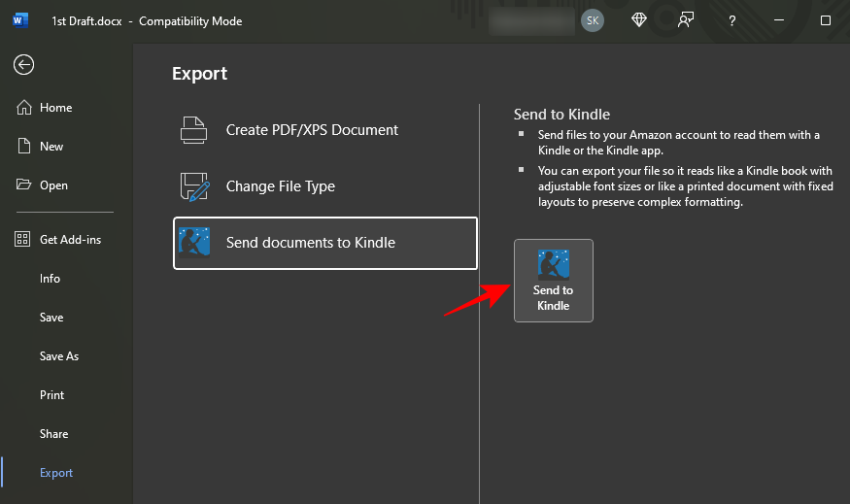Click the Send to Kindle heading

[561, 115]
